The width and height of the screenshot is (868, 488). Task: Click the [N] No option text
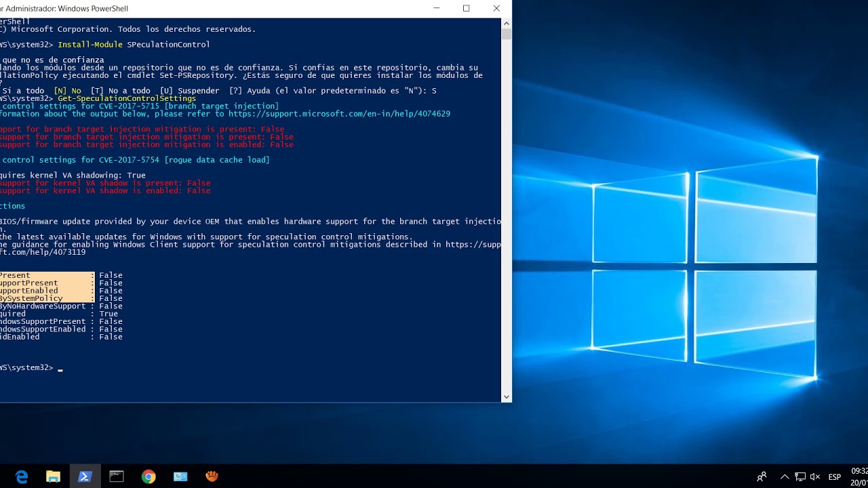click(67, 91)
